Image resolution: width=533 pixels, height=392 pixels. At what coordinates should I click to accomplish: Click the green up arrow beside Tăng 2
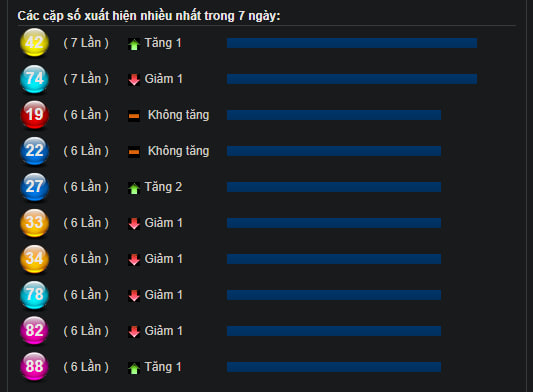[134, 188]
